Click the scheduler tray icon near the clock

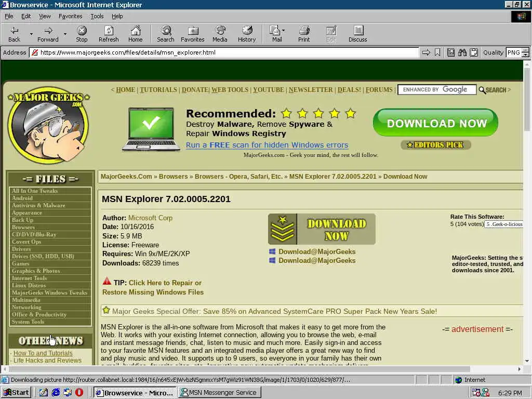[x=476, y=393]
